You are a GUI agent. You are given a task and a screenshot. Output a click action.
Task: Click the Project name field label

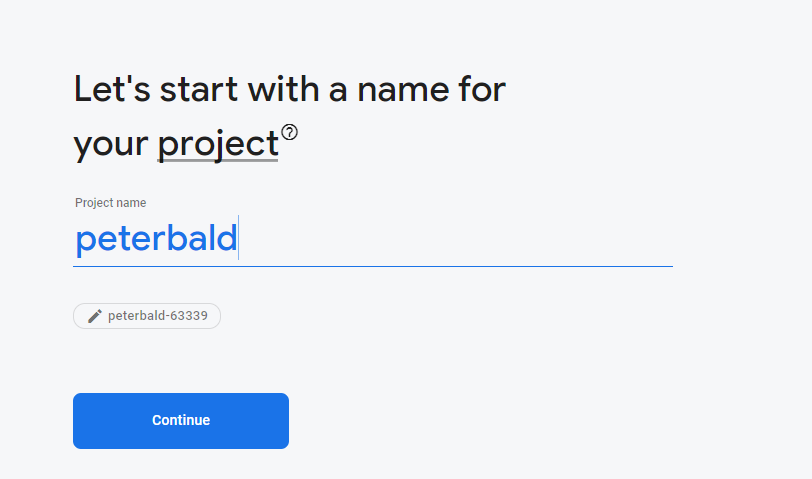[110, 203]
